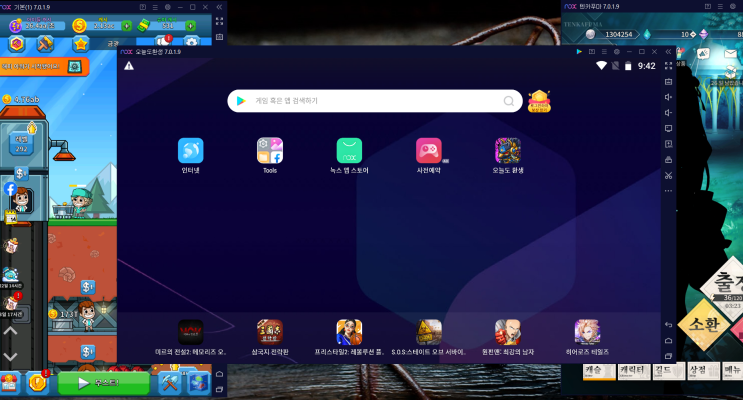Lower volume in the front window sidebar
Image resolution: width=743 pixels, height=400 pixels.
(669, 113)
